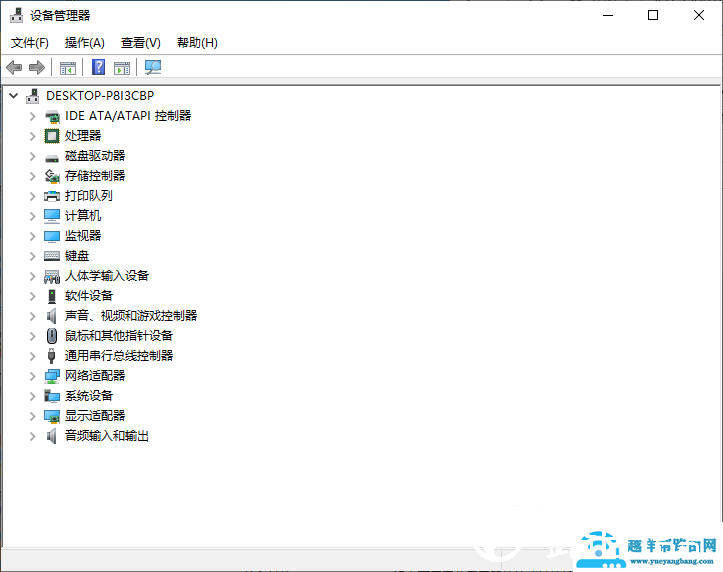Click the 鼠标和其他指针设备 mouse icon
Viewport: 723px width, 572px height.
click(52, 336)
